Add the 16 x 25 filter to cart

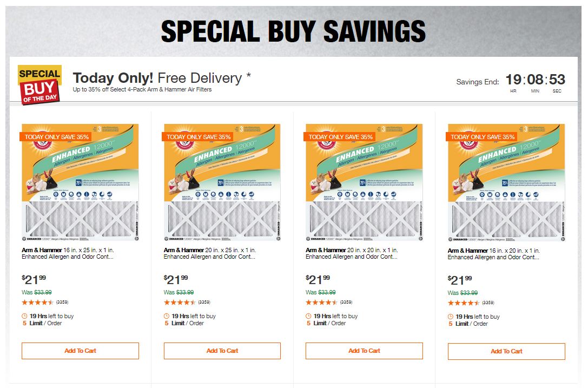tap(80, 351)
